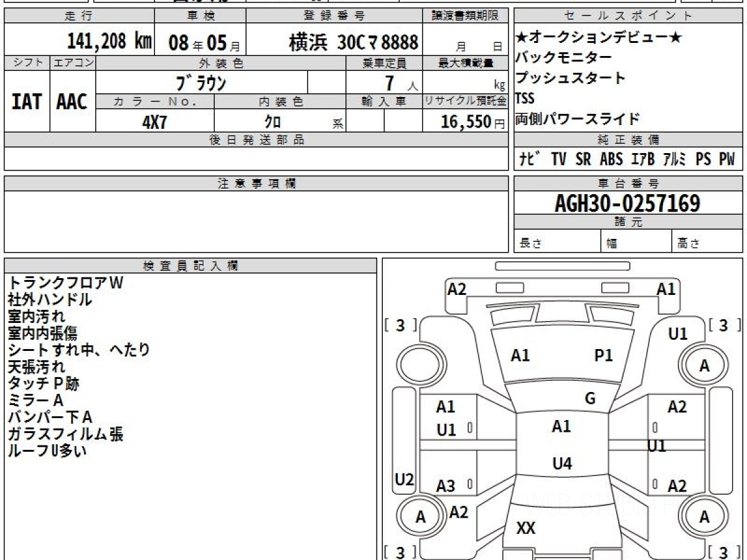Screen dimensions: 747x560
Task: Select the TSS sales point line
Action: tap(525, 98)
